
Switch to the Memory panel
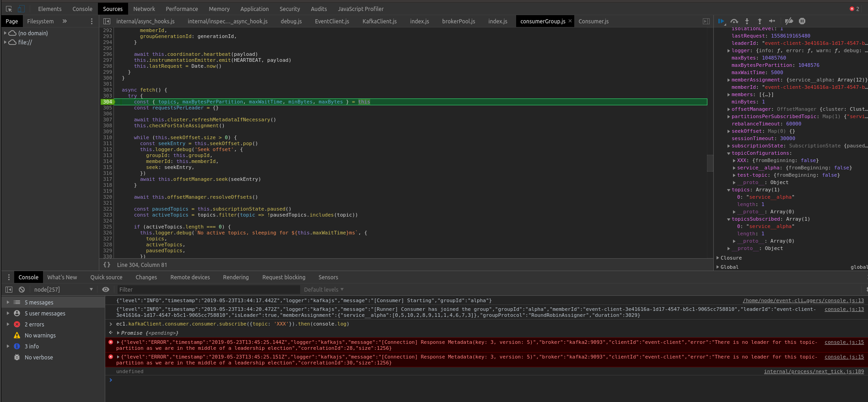pyautogui.click(x=219, y=9)
